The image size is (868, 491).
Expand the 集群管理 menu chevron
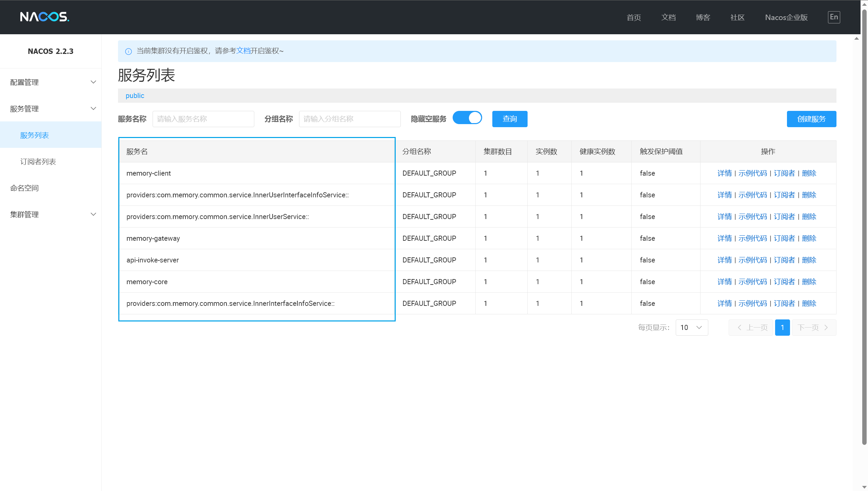[x=93, y=214]
